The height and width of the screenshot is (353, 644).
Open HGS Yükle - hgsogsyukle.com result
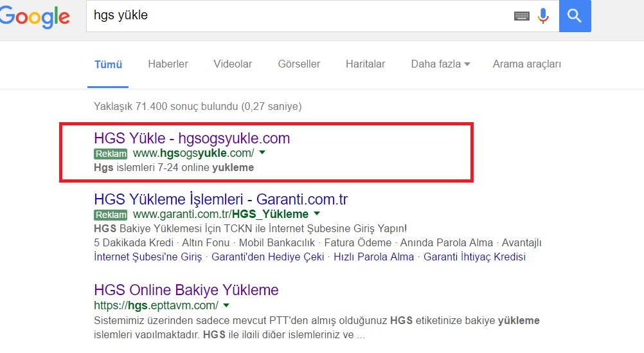tap(192, 138)
